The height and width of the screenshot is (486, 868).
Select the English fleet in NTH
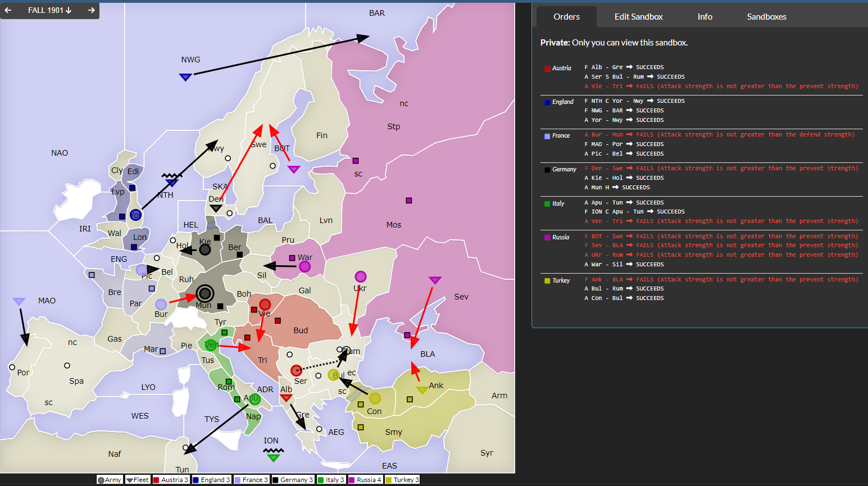click(x=172, y=182)
